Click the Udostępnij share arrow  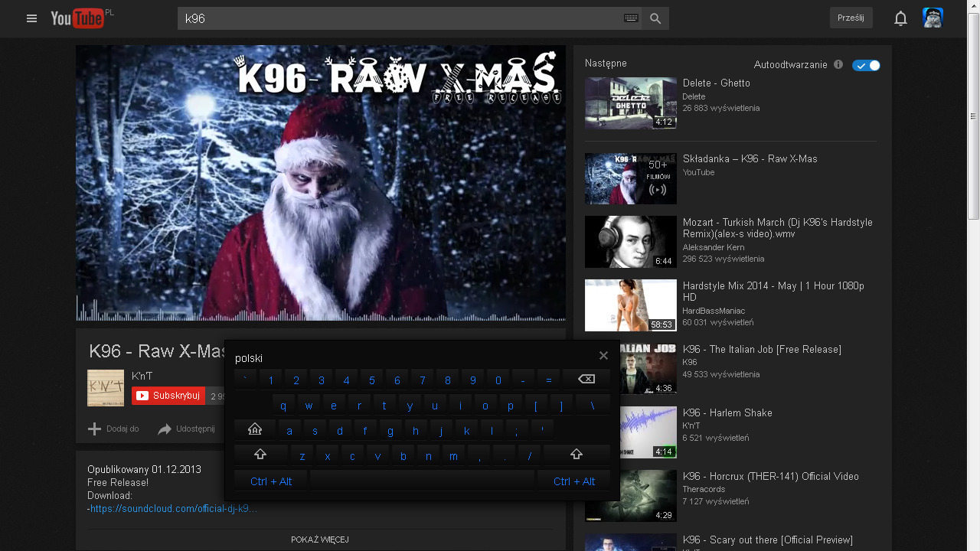pyautogui.click(x=165, y=429)
